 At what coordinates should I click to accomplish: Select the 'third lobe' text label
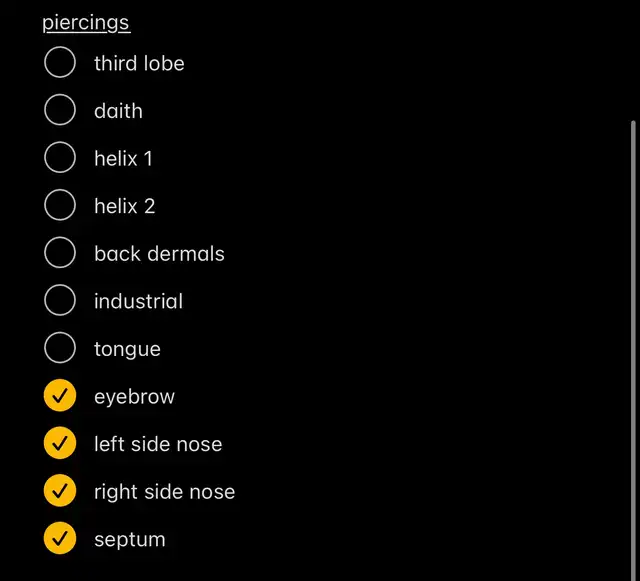(139, 63)
